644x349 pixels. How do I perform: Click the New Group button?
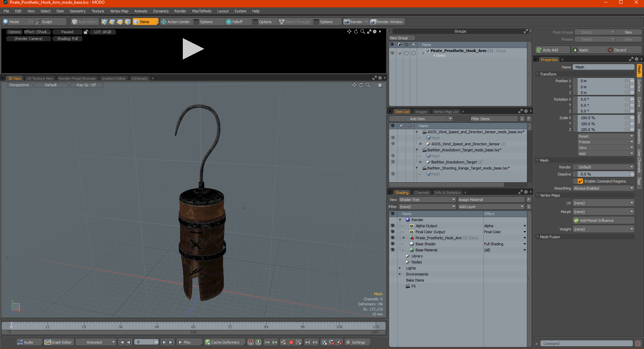pyautogui.click(x=402, y=38)
